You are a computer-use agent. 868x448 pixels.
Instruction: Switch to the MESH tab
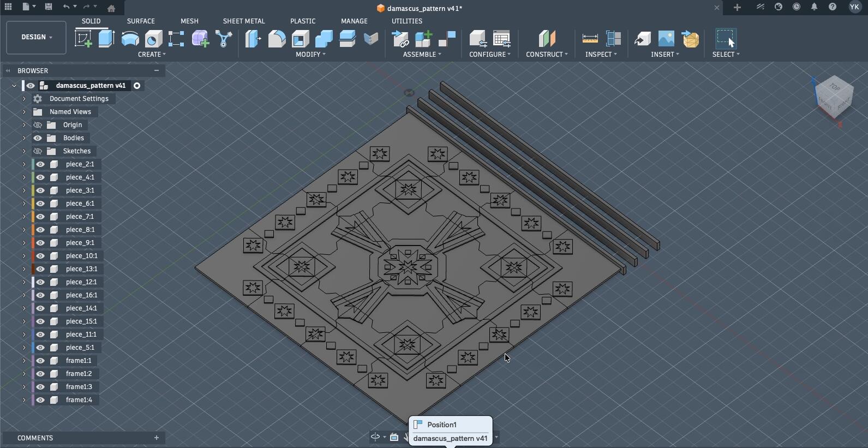pyautogui.click(x=189, y=21)
